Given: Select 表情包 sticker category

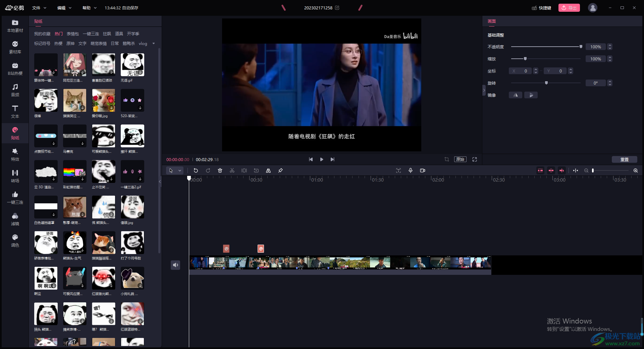Looking at the screenshot, I should (x=72, y=34).
